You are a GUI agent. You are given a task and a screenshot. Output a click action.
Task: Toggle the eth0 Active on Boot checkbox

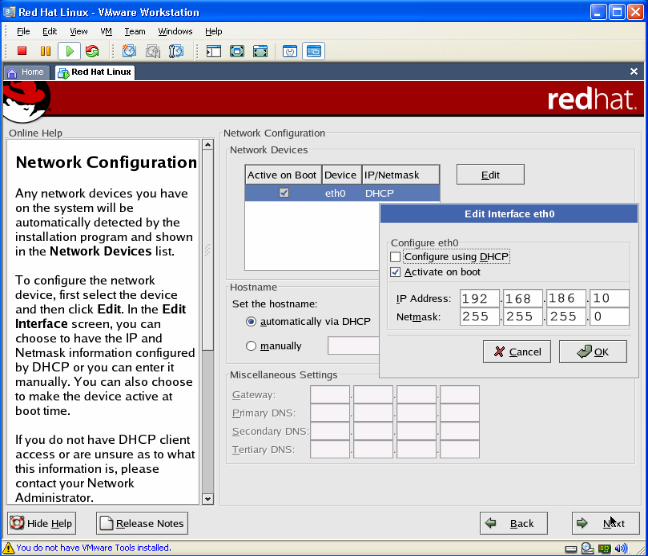tap(283, 193)
